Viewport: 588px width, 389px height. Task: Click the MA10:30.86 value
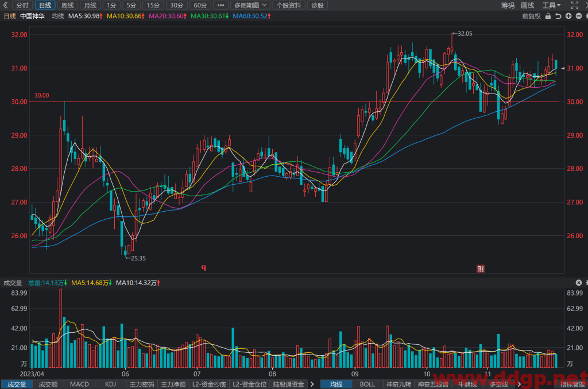click(x=126, y=16)
